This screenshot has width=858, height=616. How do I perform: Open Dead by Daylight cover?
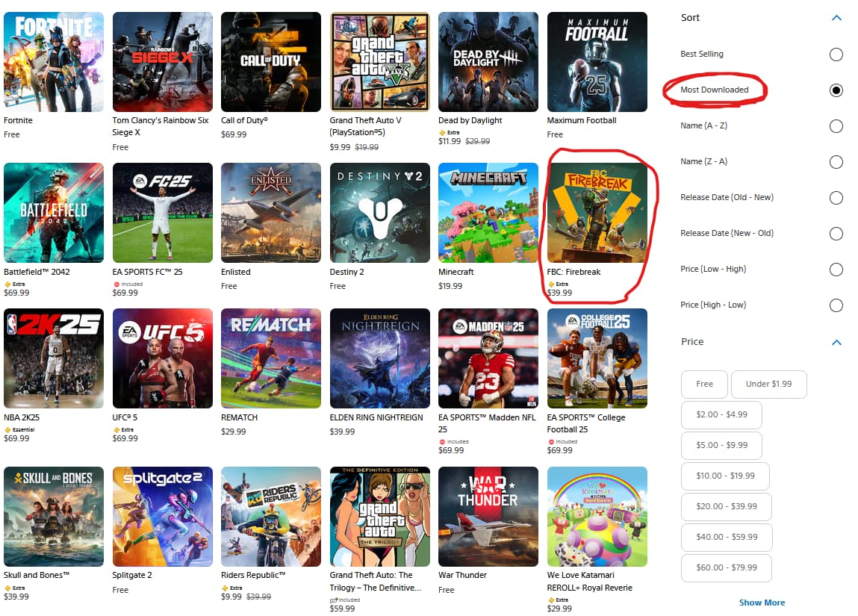[x=488, y=62]
